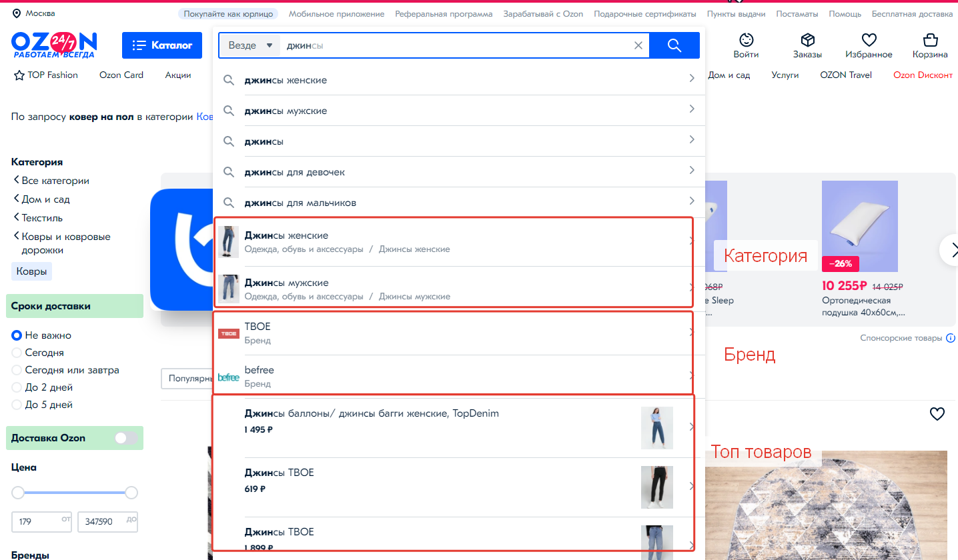Open the Акции tab
This screenshot has width=958, height=560.
tap(178, 75)
